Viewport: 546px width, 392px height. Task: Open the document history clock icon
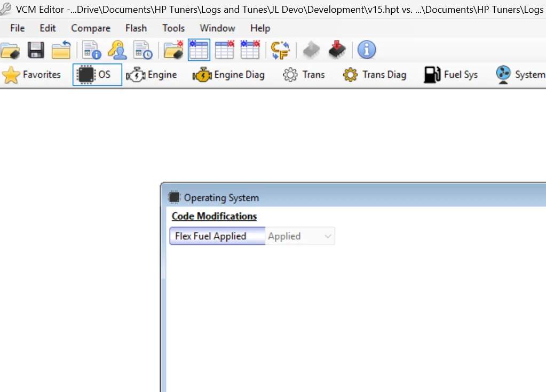tap(143, 50)
